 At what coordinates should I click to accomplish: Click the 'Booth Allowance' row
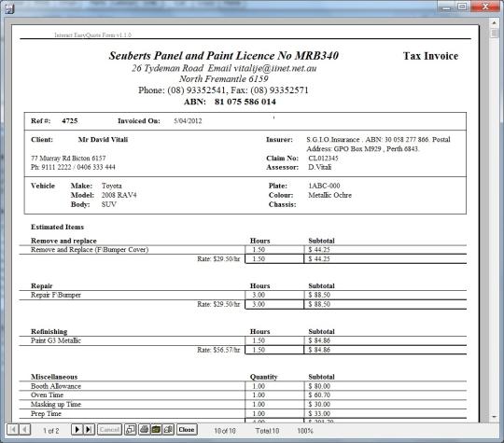(x=243, y=386)
